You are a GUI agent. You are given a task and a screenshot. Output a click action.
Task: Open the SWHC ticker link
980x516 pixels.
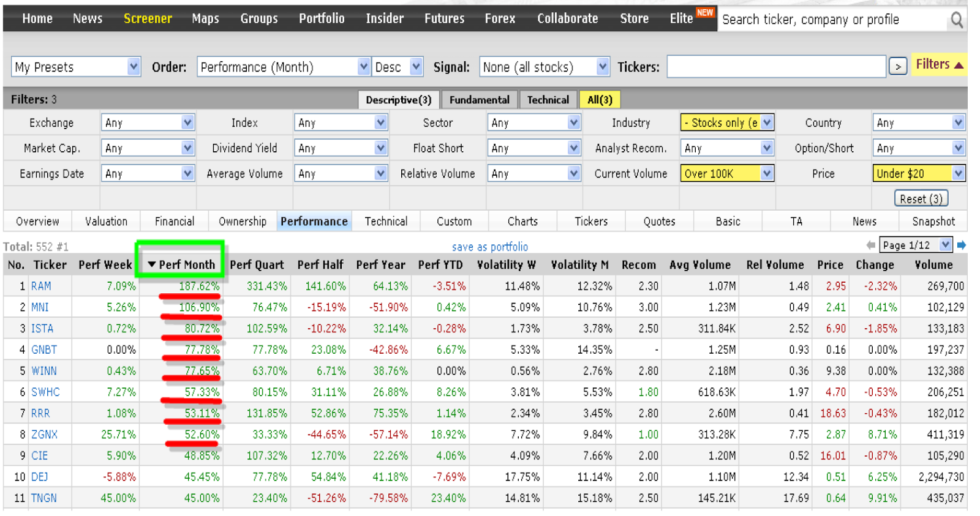pyautogui.click(x=45, y=392)
